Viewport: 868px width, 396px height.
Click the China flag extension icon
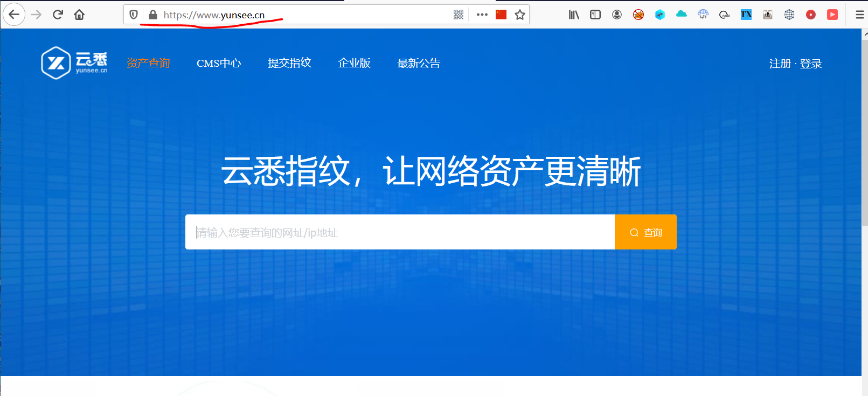click(501, 15)
